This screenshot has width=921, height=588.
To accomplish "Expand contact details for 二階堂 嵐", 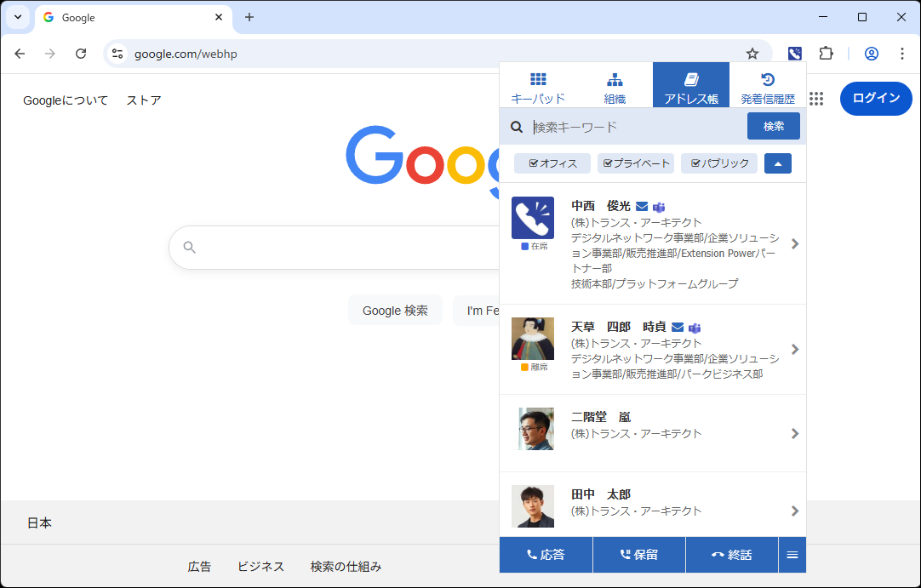I will [x=795, y=433].
